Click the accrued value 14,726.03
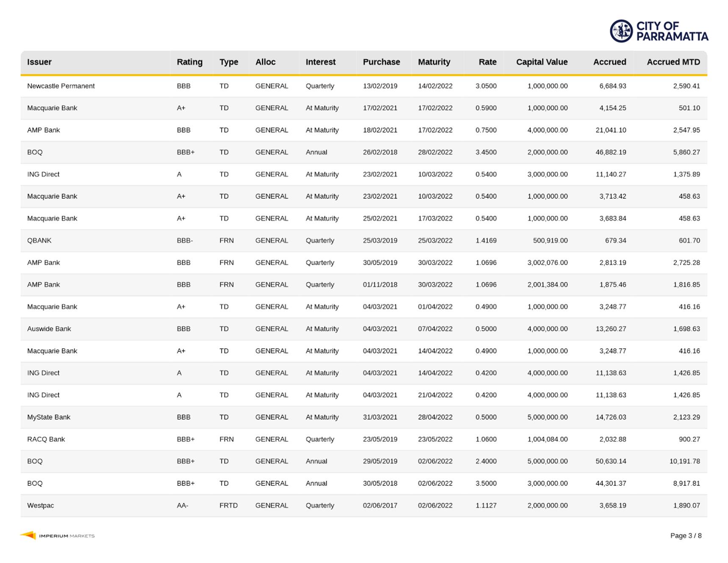The height and width of the screenshot is (563, 728). pos(611,417)
